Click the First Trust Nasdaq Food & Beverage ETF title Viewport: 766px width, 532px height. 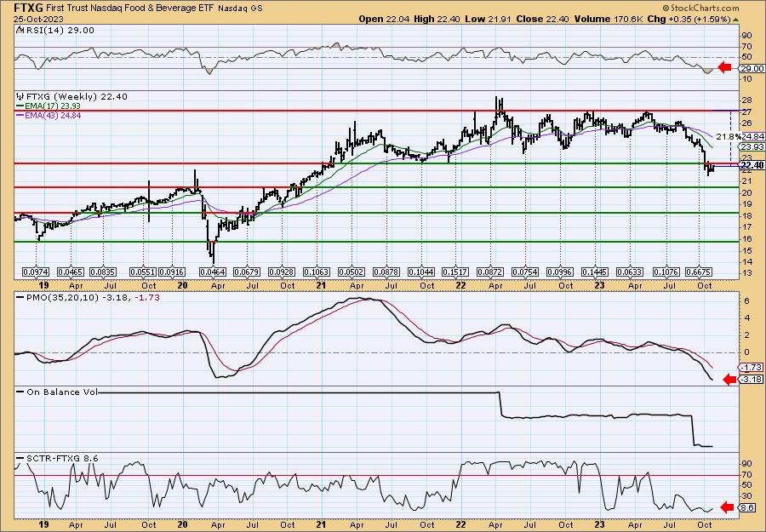tap(130, 8)
